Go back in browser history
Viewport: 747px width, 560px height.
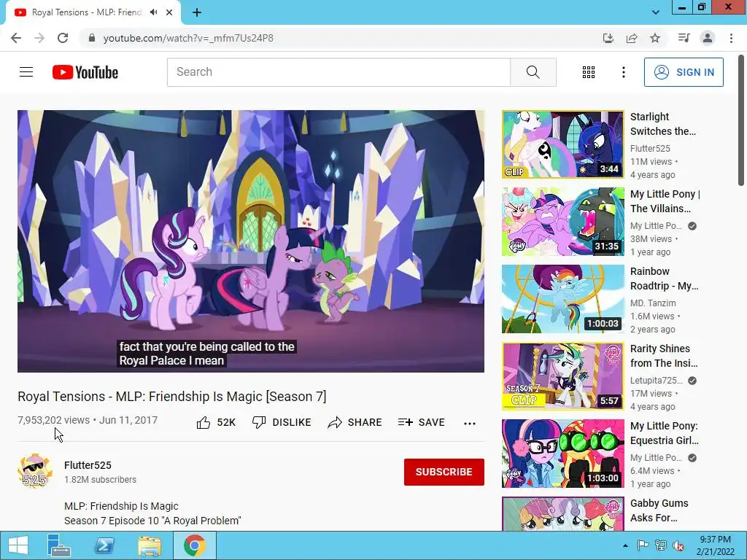click(16, 38)
